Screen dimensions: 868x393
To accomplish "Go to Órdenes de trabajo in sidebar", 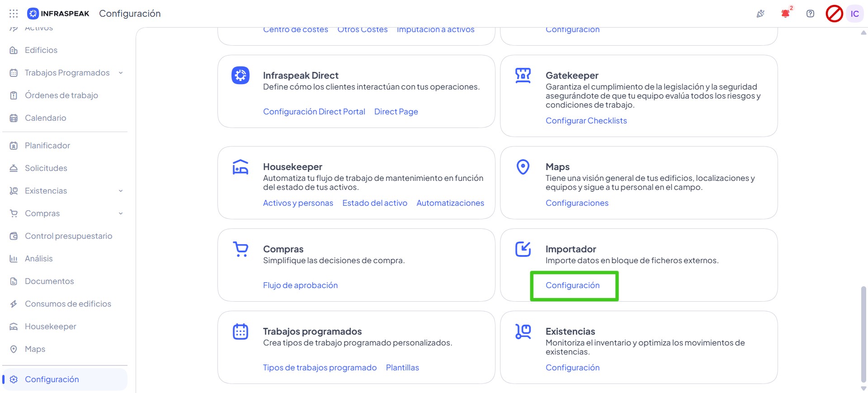I will 61,95.
